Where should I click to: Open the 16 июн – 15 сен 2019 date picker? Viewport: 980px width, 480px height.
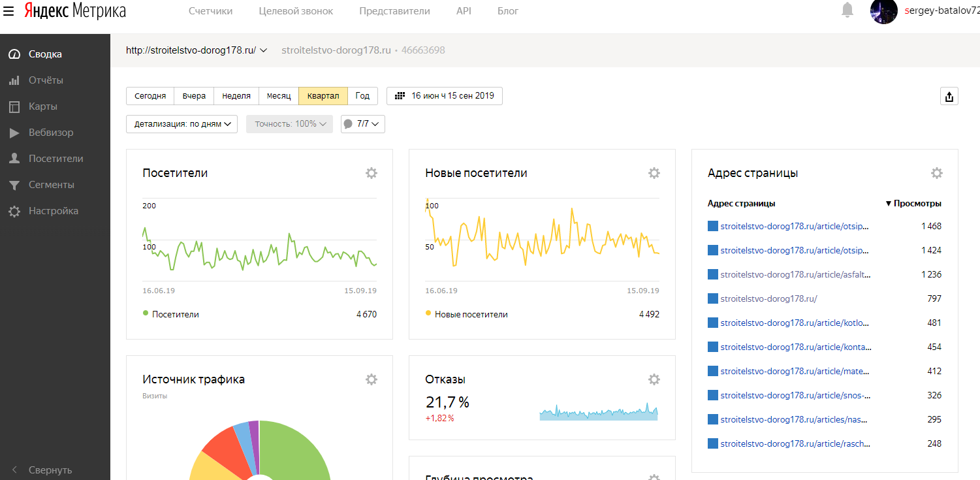pos(445,96)
